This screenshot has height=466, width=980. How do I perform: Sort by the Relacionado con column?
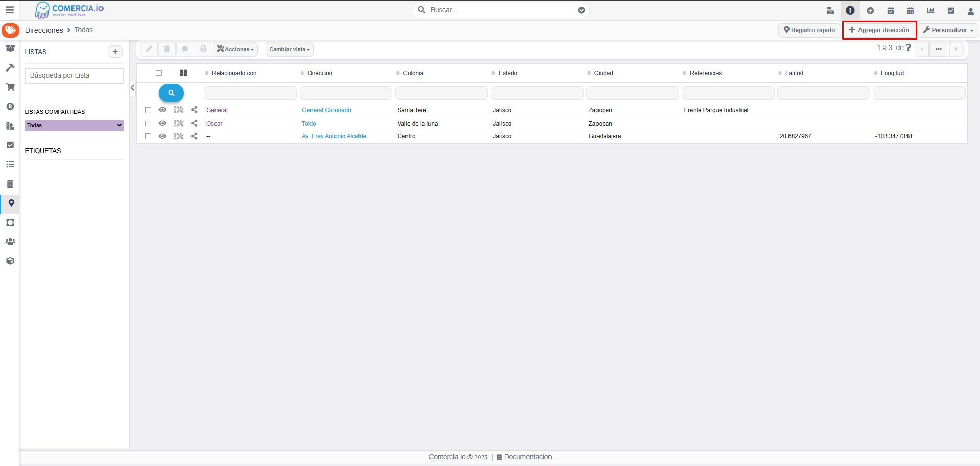234,73
